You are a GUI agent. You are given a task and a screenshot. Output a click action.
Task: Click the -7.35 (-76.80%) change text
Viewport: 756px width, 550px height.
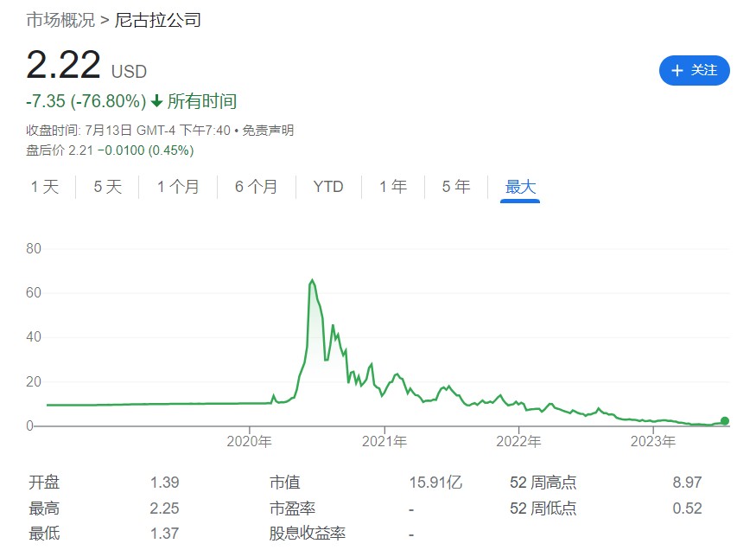[86, 101]
